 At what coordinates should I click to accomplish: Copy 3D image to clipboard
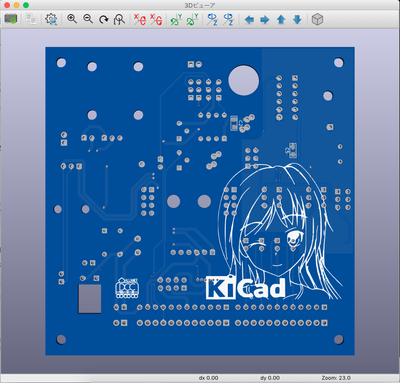click(x=31, y=19)
